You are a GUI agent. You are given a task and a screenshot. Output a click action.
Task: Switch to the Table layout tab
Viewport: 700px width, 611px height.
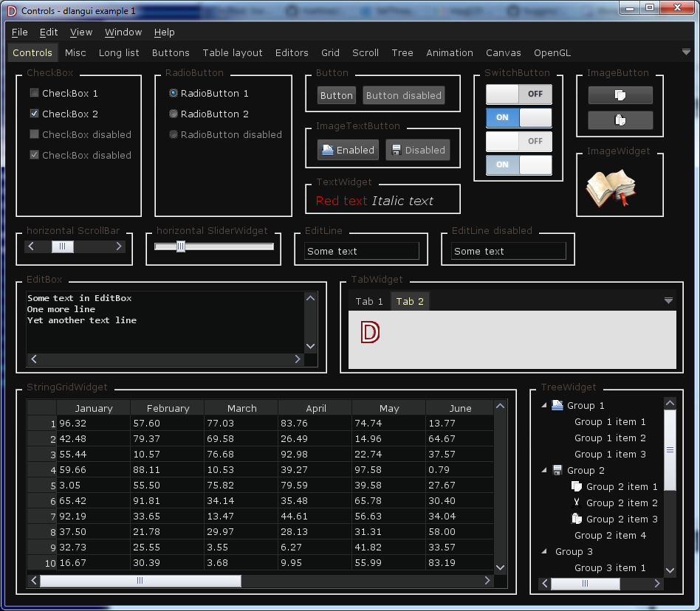[x=233, y=53]
